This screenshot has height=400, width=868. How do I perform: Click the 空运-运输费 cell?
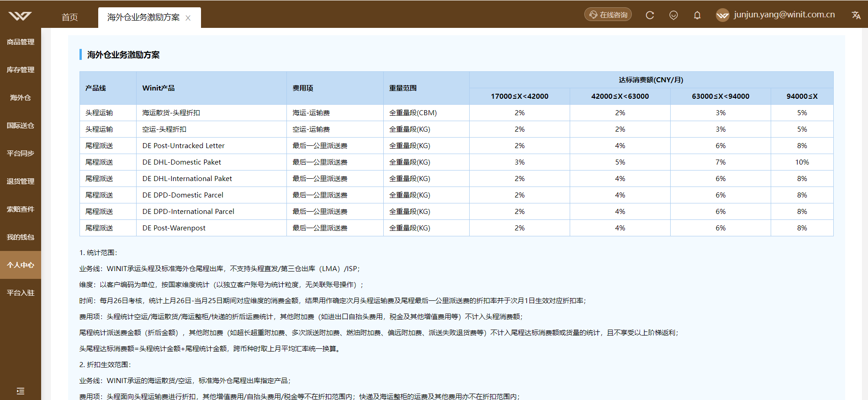[335, 129]
